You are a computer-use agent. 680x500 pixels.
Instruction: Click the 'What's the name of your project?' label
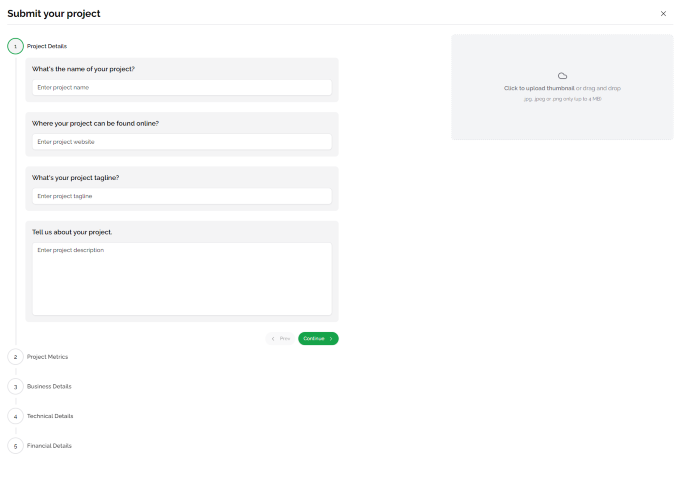[x=83, y=69]
